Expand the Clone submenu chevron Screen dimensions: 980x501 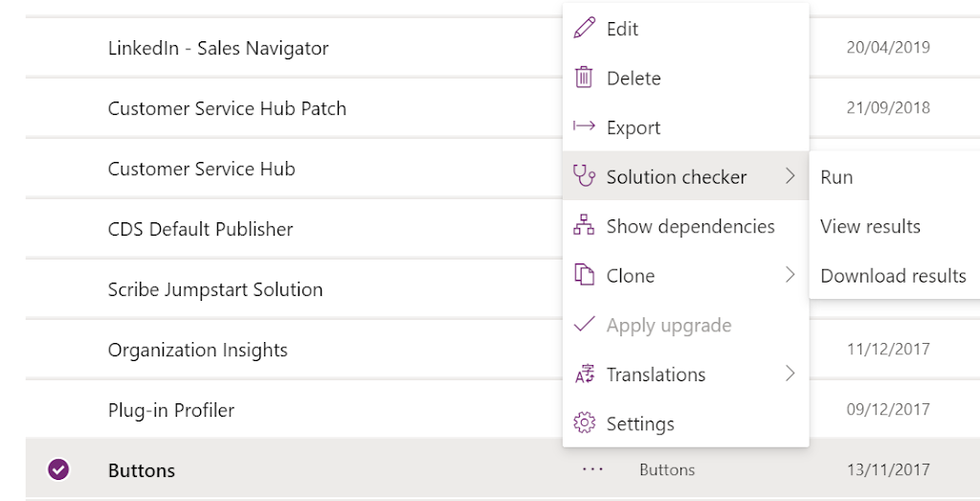790,275
